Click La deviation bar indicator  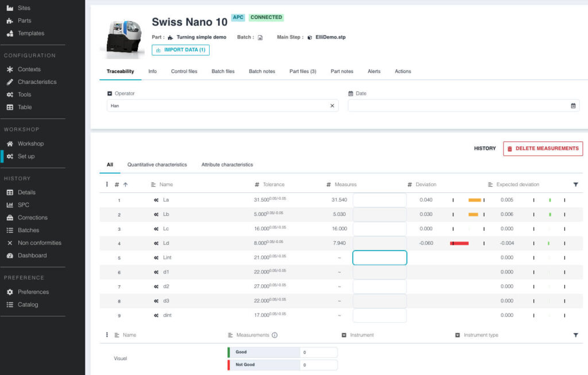coord(474,200)
